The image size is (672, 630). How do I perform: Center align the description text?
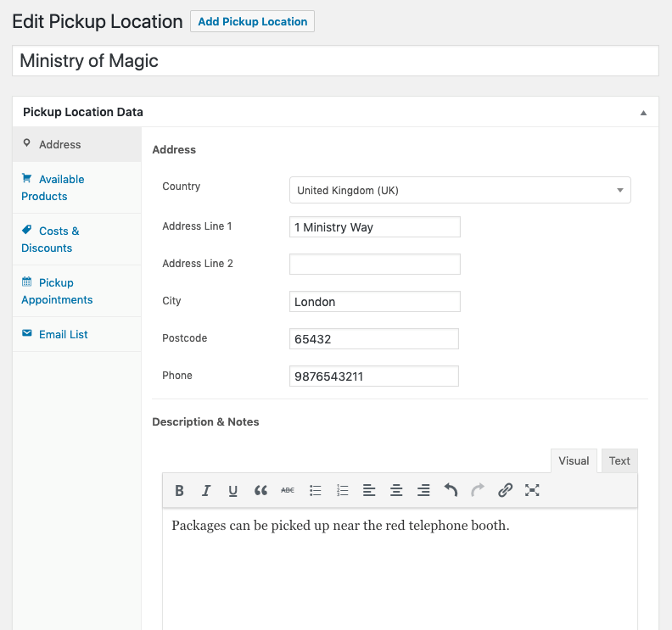click(396, 490)
